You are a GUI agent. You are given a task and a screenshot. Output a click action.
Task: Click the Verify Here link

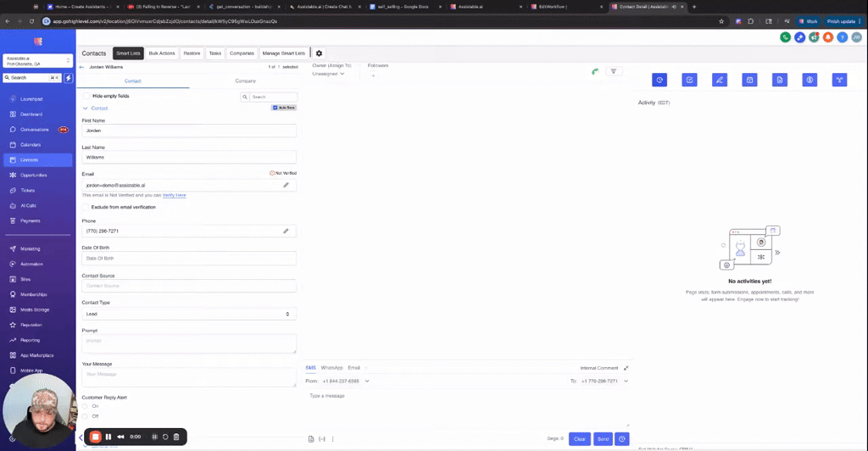coord(175,195)
